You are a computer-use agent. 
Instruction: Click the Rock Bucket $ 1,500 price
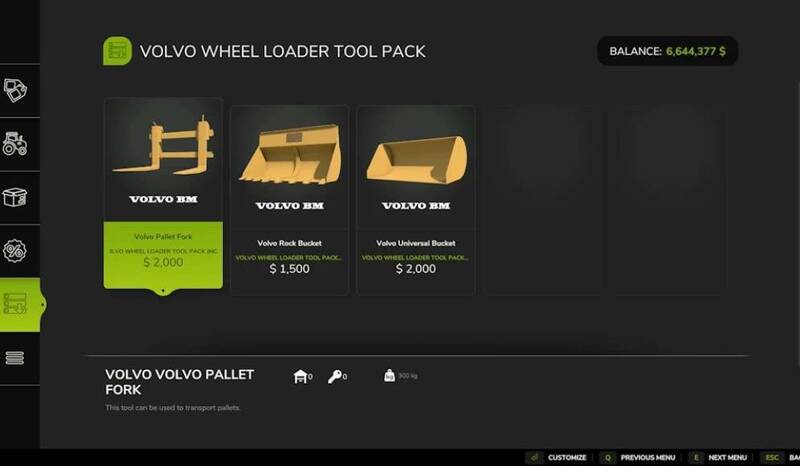289,269
